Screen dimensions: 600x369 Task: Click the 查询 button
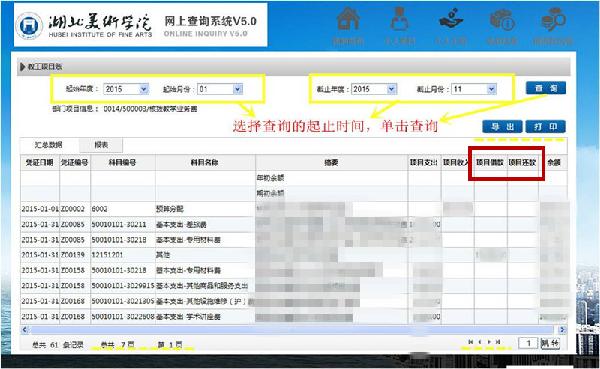click(x=546, y=88)
